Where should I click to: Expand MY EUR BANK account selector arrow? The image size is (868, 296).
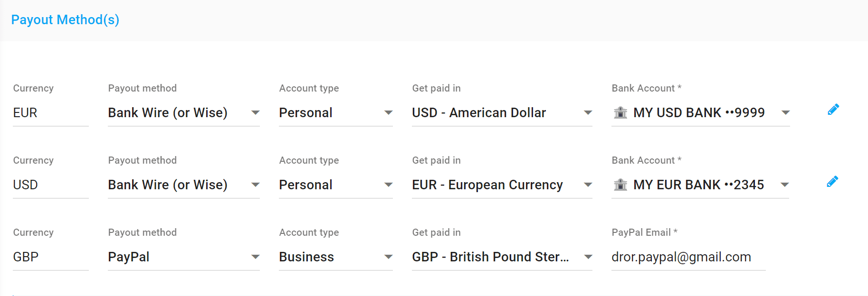click(x=785, y=185)
